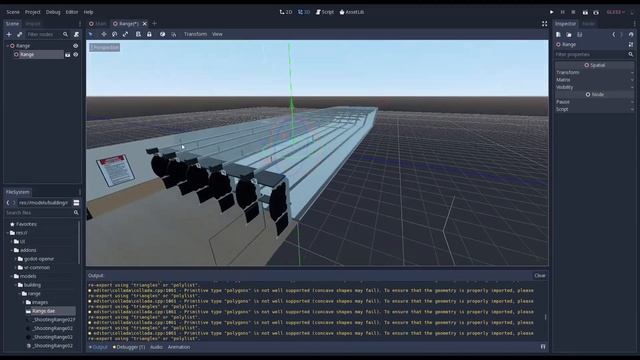
Task: Switch to the Script workspace
Action: pos(325,12)
